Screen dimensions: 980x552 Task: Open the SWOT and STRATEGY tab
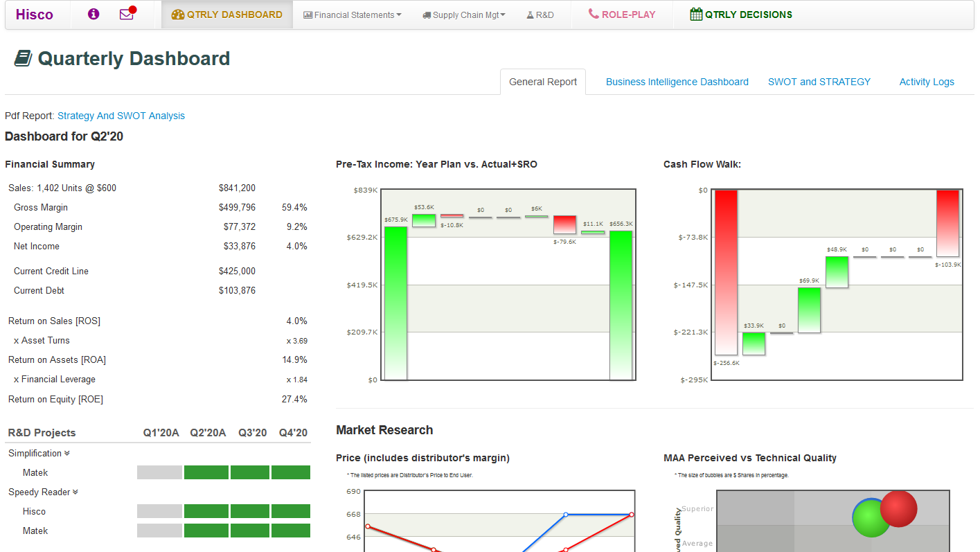(x=819, y=82)
